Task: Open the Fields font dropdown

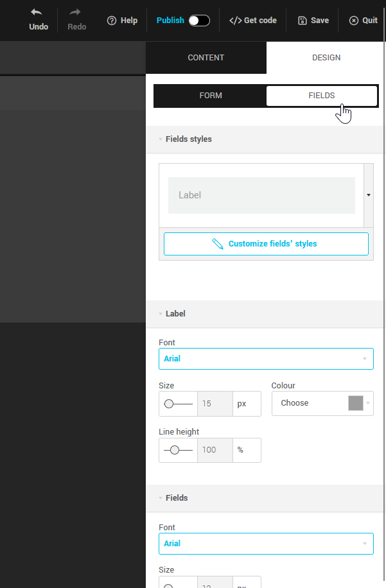Action: 266,544
